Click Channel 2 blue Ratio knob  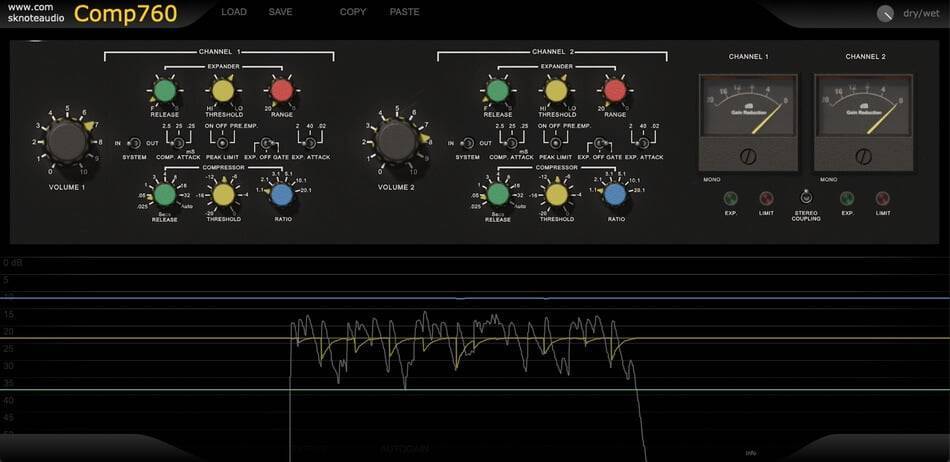coord(615,194)
